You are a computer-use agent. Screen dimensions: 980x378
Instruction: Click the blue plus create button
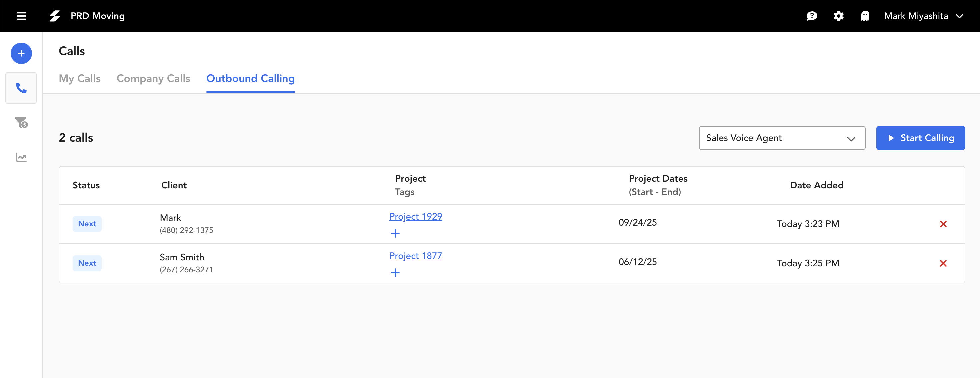point(21,53)
